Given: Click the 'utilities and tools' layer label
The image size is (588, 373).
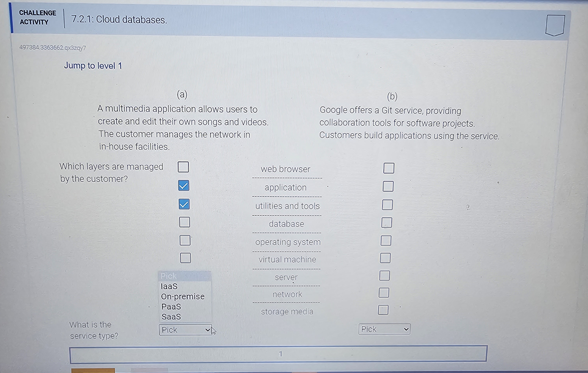Looking at the screenshot, I should coord(287,206).
